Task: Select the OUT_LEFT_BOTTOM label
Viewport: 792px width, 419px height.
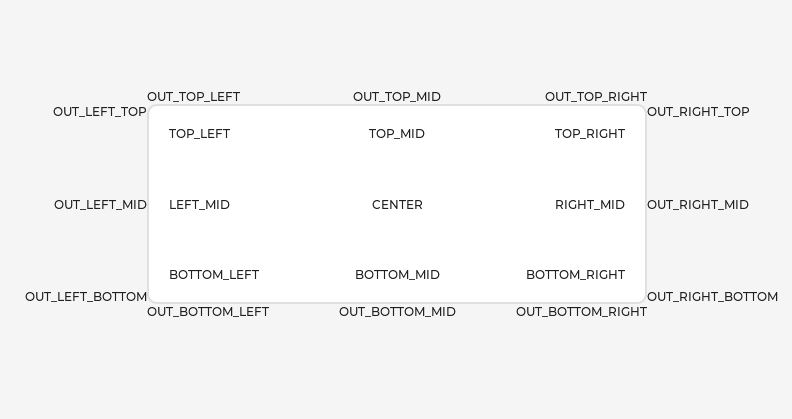Action: point(86,297)
